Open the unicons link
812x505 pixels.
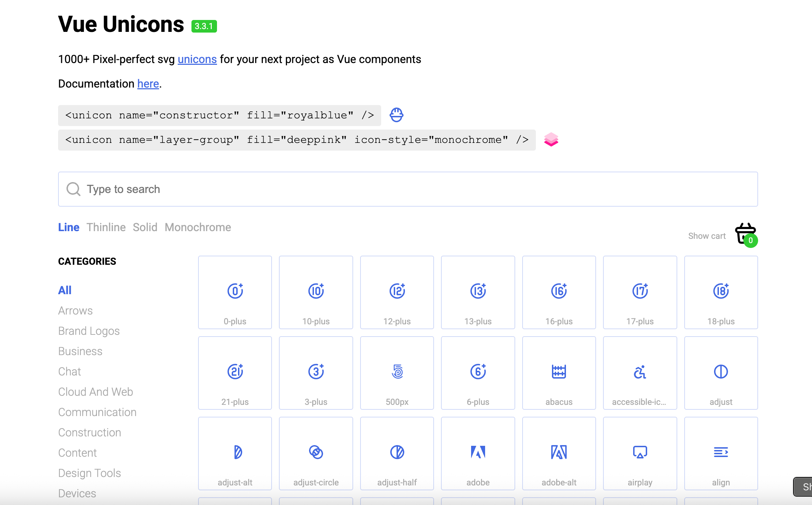(197, 59)
